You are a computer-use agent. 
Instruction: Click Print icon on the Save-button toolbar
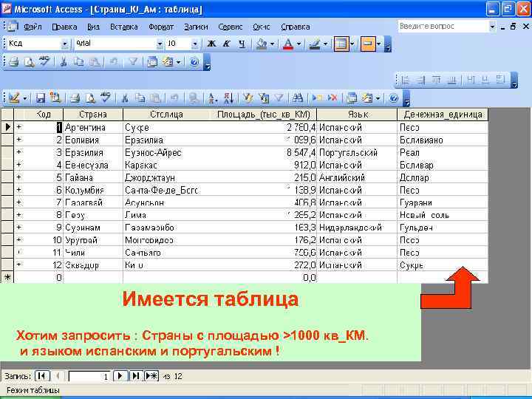click(75, 98)
